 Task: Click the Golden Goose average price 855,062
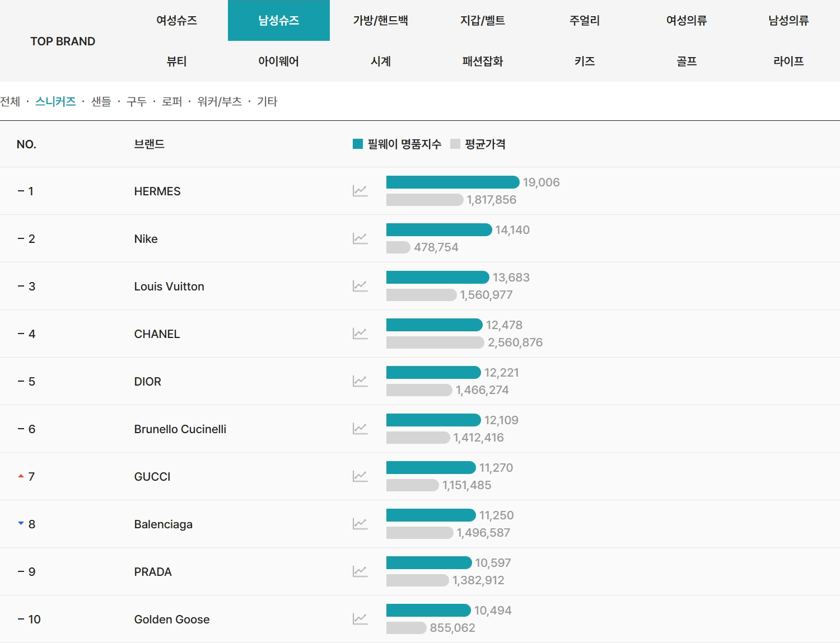[452, 628]
